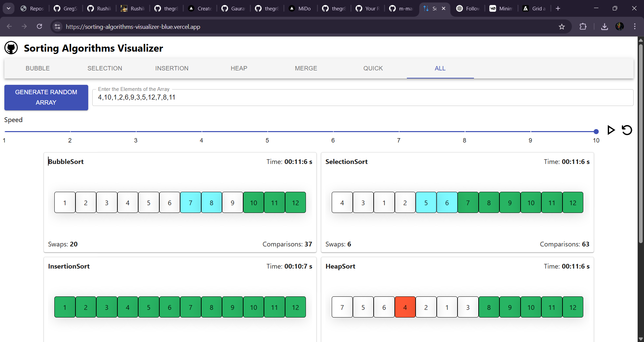
Task: Open Chrome's three-dot menu
Action: tap(635, 26)
